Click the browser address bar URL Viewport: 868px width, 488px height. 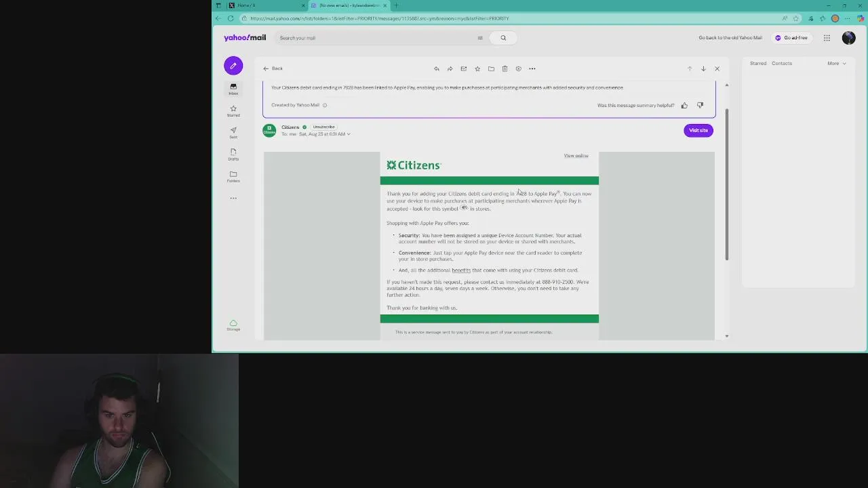pyautogui.click(x=379, y=19)
